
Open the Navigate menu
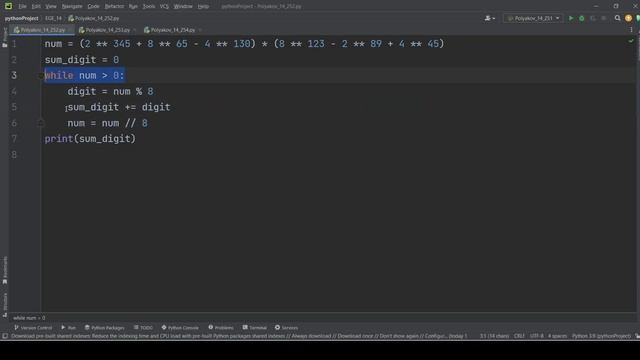(72, 6)
